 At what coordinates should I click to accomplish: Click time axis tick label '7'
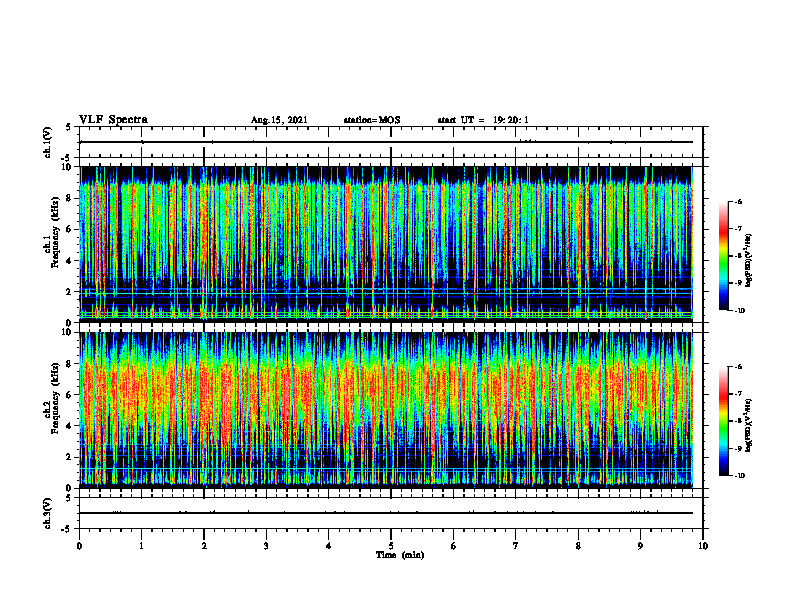516,546
